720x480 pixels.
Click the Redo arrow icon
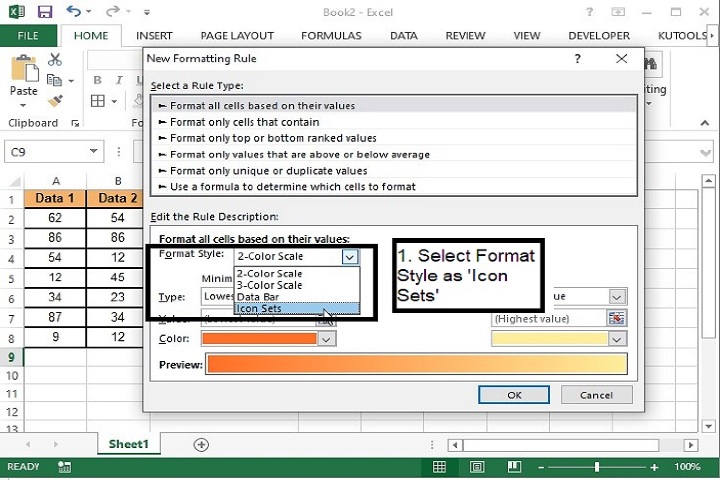tap(112, 11)
